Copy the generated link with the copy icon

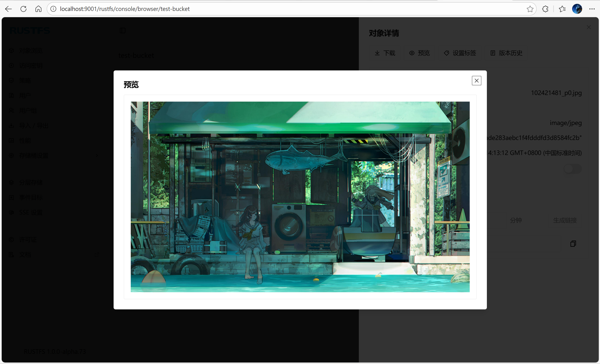[x=573, y=244]
